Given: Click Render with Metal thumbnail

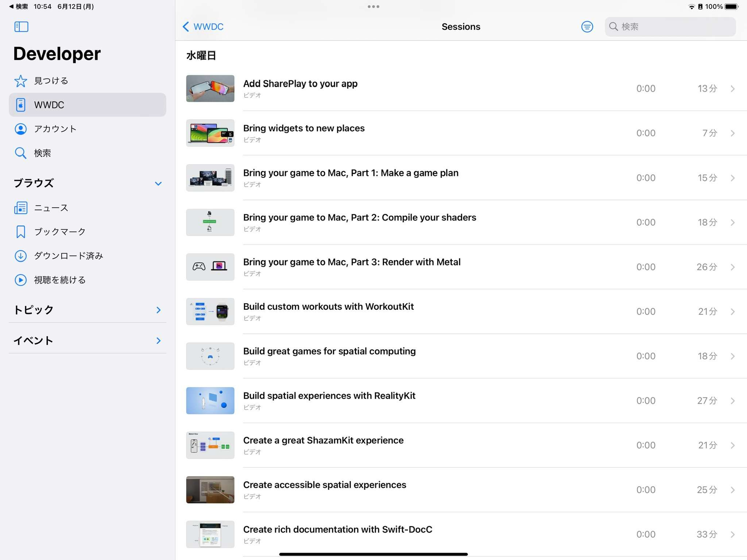Looking at the screenshot, I should tap(210, 267).
